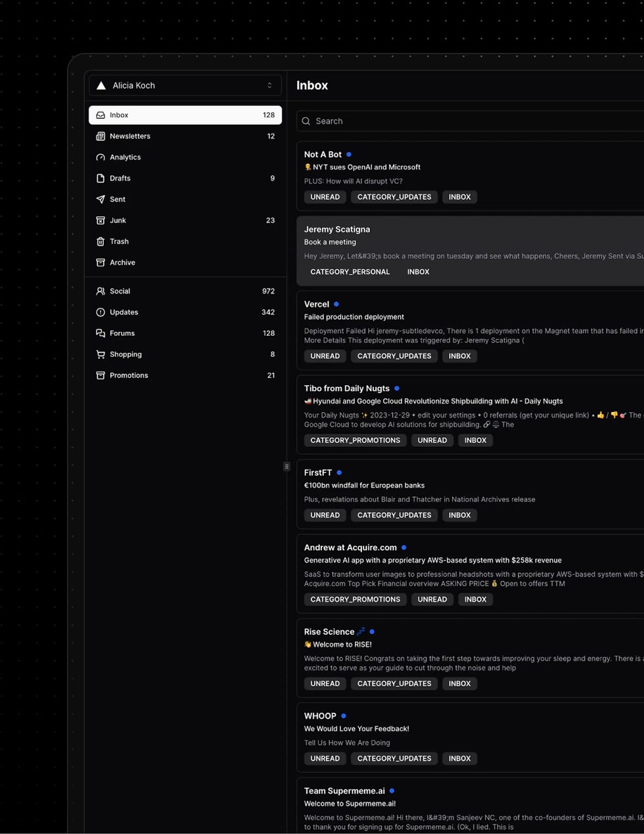
Task: Click INBOX tag on WHOOP email
Action: (460, 758)
